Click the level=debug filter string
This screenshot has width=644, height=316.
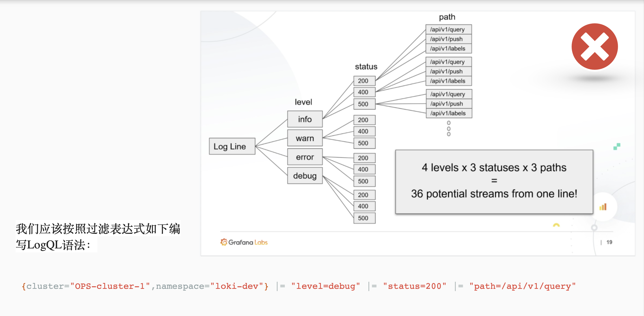click(x=326, y=286)
